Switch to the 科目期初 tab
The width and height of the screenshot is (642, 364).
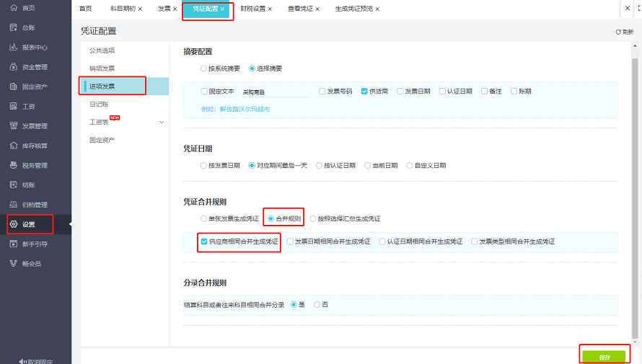coord(123,9)
